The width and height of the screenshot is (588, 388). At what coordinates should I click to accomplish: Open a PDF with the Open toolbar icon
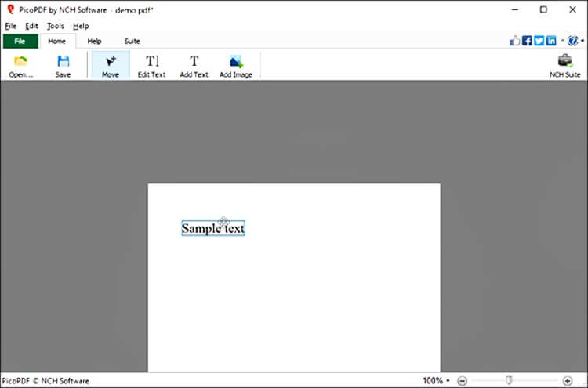tap(21, 66)
